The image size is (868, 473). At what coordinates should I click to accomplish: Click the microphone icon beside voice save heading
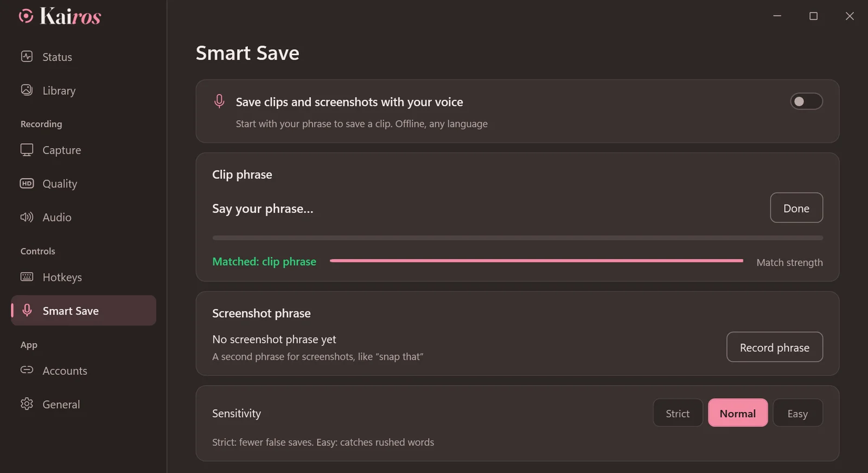(x=219, y=101)
